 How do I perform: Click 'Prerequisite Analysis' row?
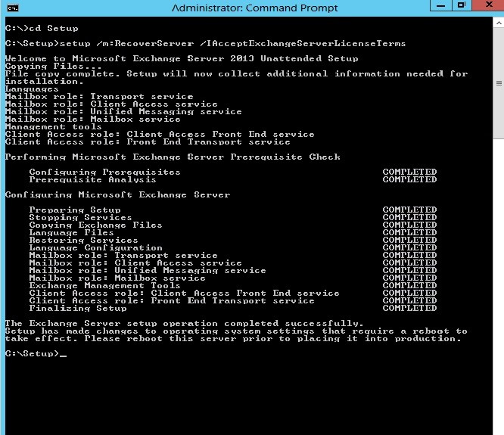(233, 180)
